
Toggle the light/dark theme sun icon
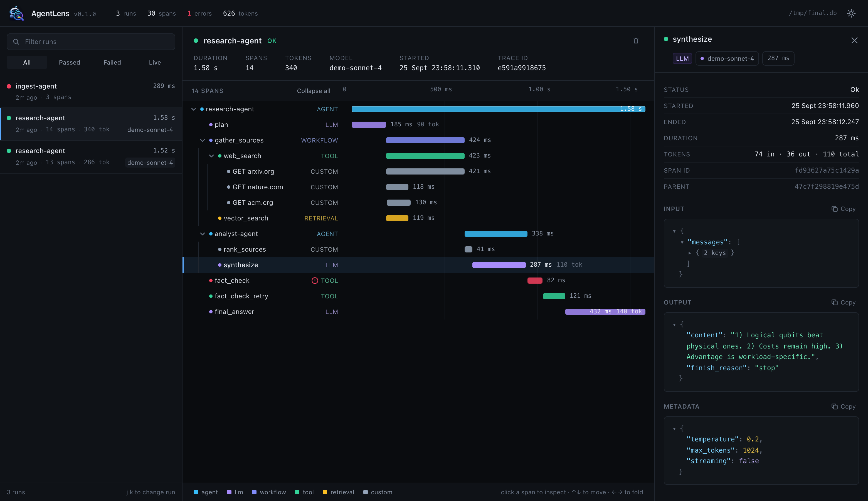tap(851, 13)
